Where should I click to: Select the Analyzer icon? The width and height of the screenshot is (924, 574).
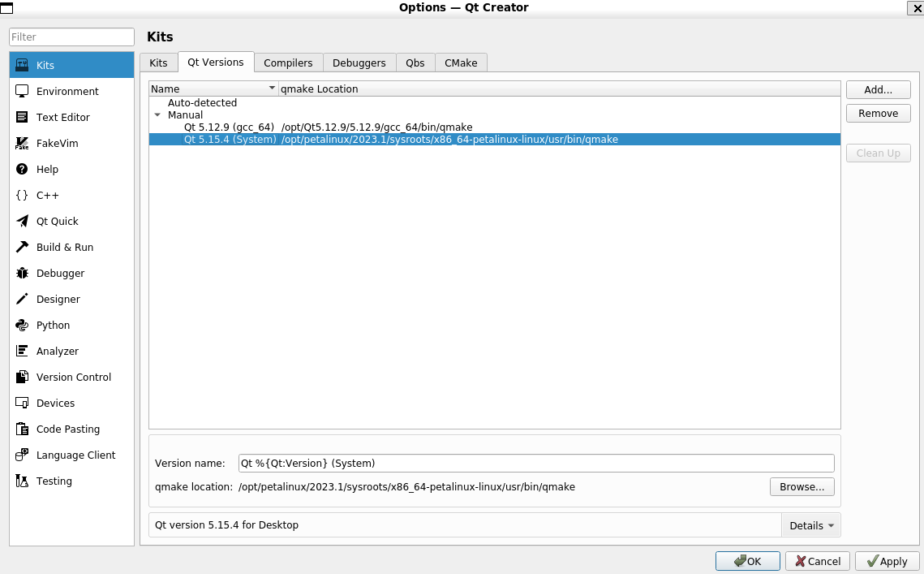(x=22, y=351)
